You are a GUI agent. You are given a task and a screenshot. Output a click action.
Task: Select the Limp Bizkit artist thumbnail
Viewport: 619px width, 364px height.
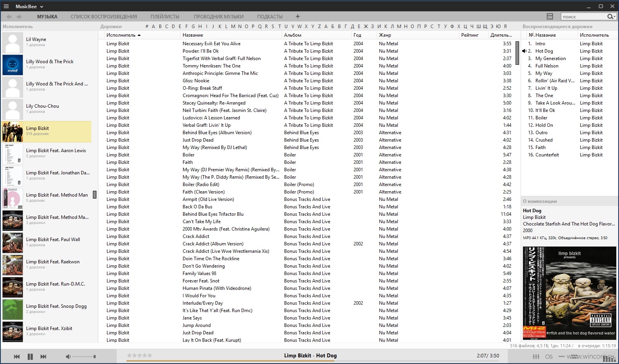(x=12, y=131)
